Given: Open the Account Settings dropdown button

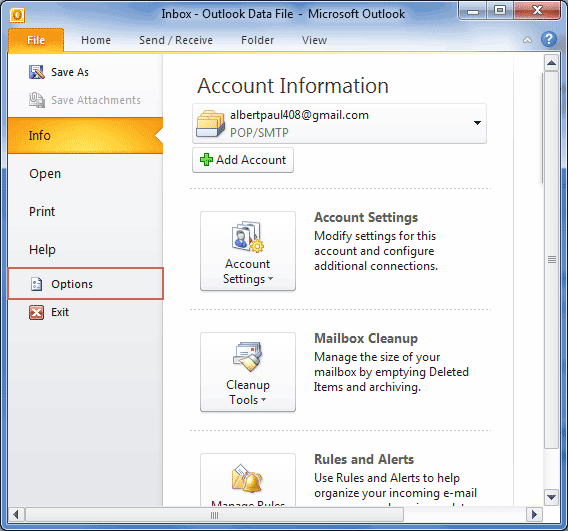Looking at the screenshot, I should tap(248, 251).
